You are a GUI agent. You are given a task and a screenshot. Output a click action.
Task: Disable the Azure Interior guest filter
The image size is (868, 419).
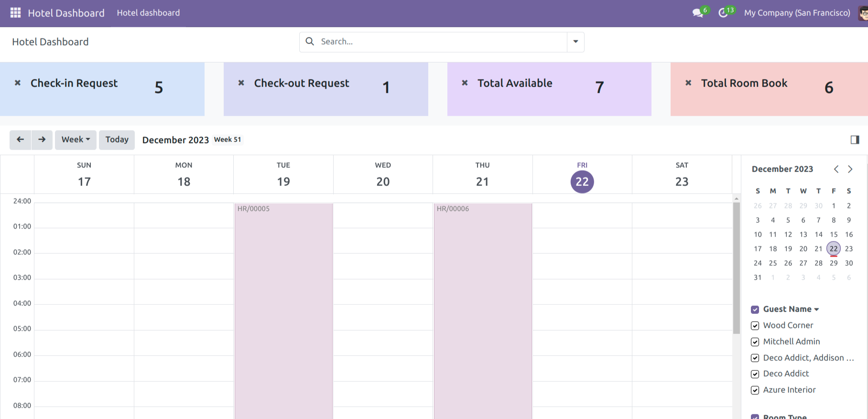755,390
